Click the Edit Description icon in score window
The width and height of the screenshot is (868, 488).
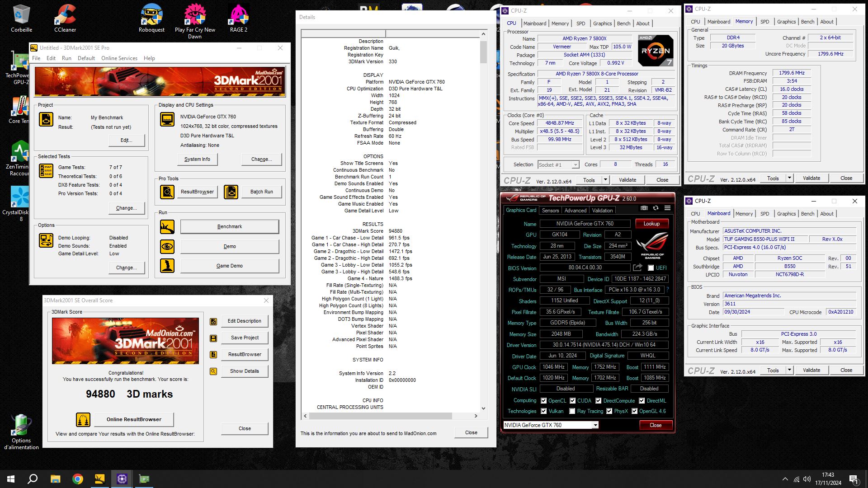point(213,322)
